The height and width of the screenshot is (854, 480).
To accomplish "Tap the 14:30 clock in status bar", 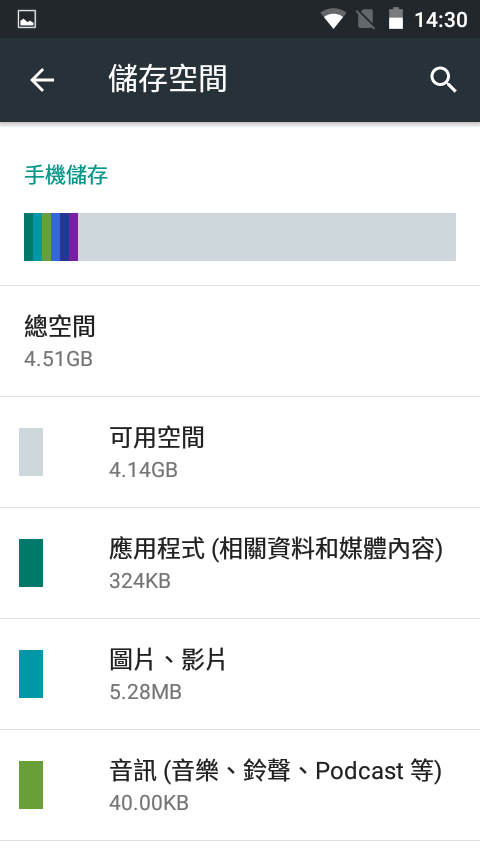I will click(441, 20).
